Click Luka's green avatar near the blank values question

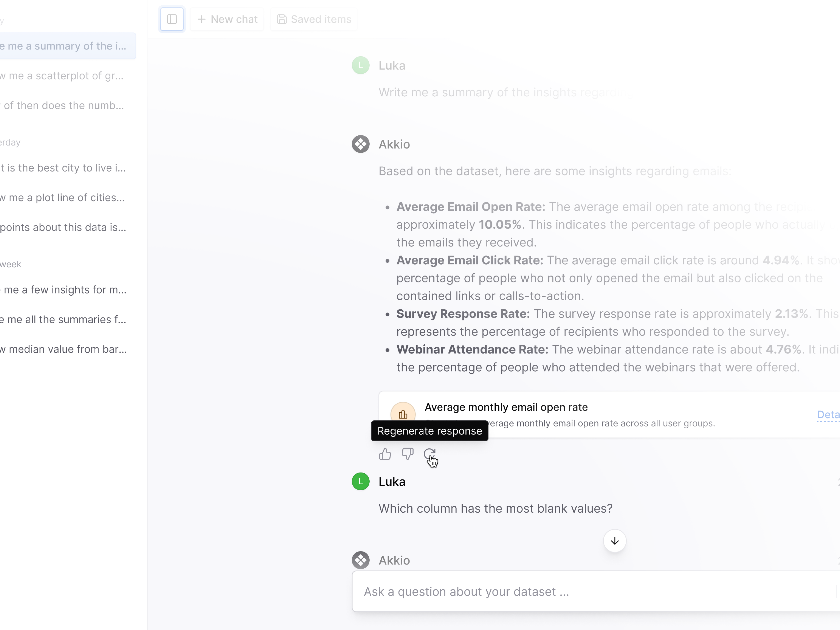(x=360, y=482)
